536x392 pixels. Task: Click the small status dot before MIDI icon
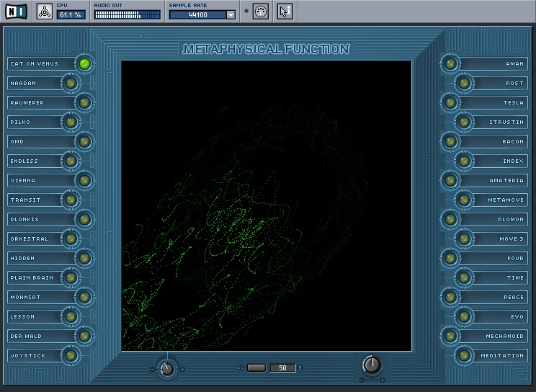(246, 11)
